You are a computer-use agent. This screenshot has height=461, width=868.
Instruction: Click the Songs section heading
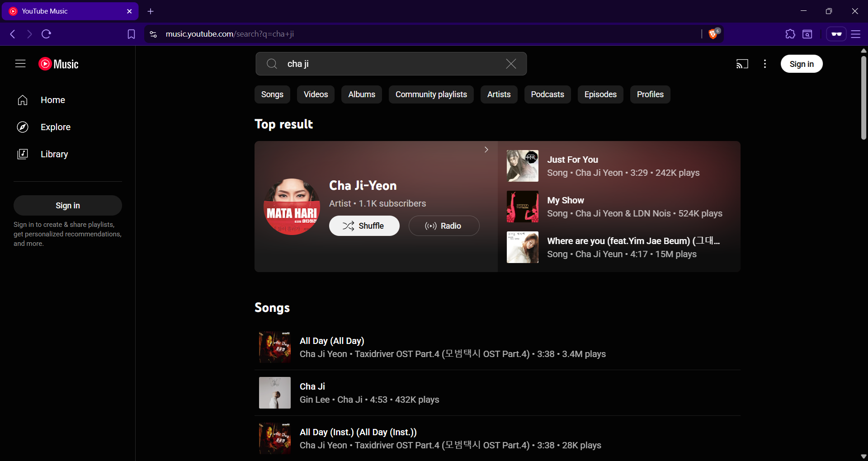tap(272, 307)
